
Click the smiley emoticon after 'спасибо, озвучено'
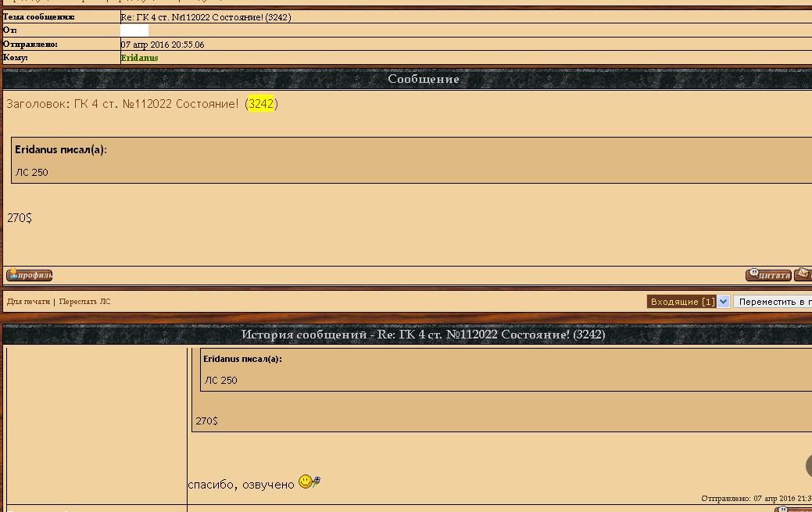[309, 482]
